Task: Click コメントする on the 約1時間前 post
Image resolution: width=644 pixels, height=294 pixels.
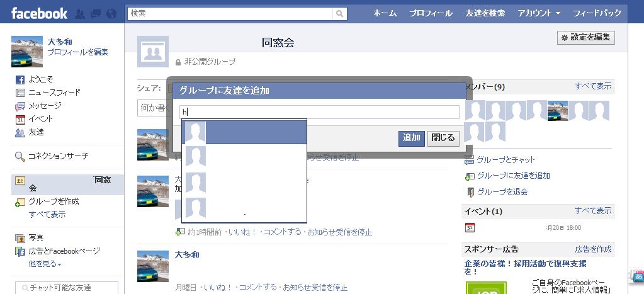Action: tap(282, 232)
